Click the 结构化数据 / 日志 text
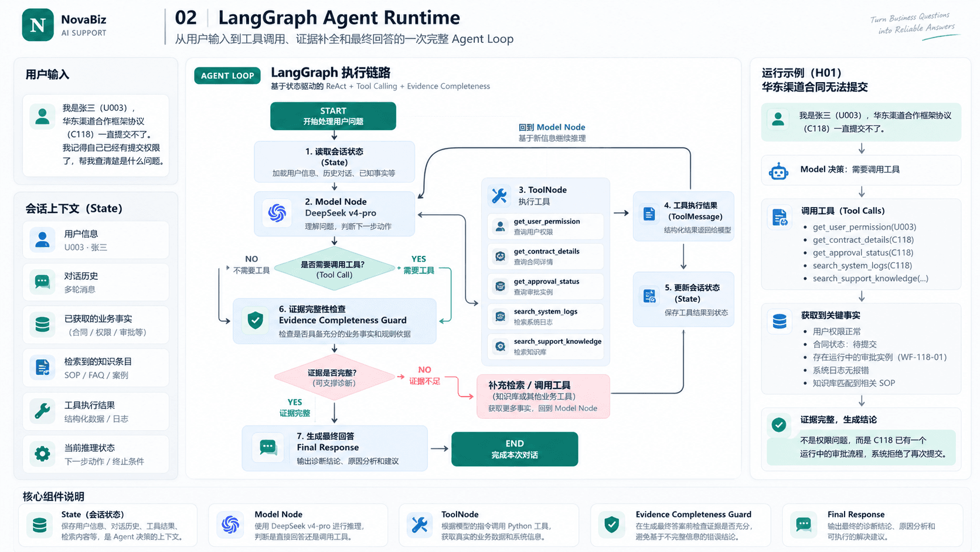 (96, 419)
